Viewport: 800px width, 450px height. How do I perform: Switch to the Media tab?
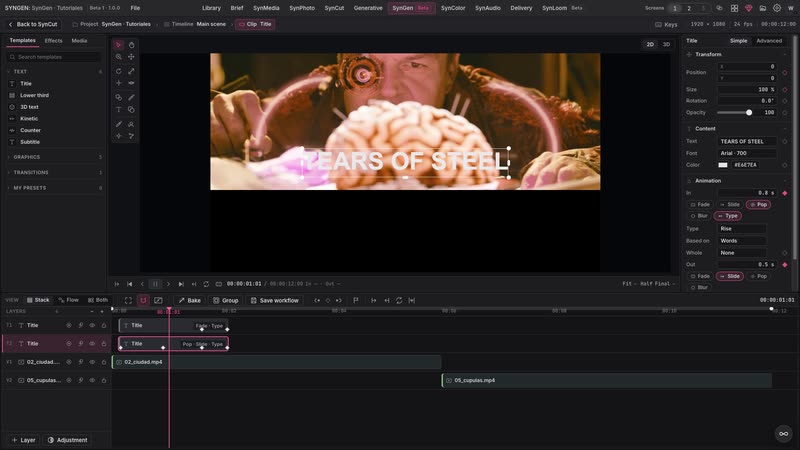(x=79, y=41)
